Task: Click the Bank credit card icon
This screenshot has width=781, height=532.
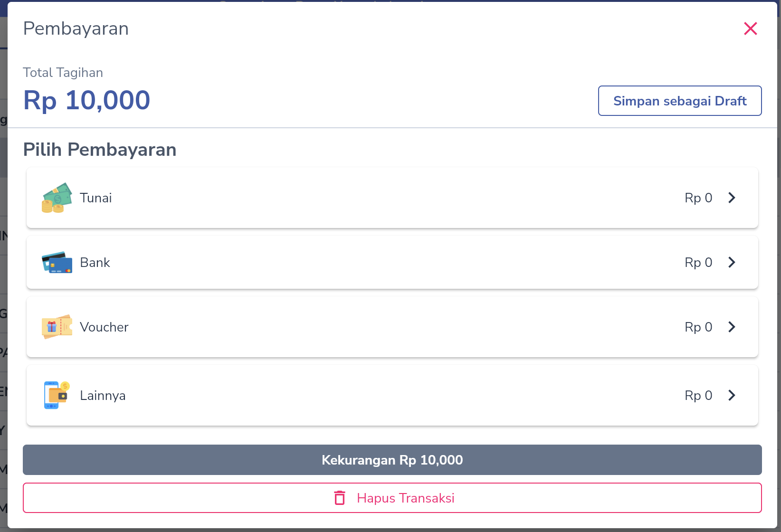Action: tap(57, 262)
